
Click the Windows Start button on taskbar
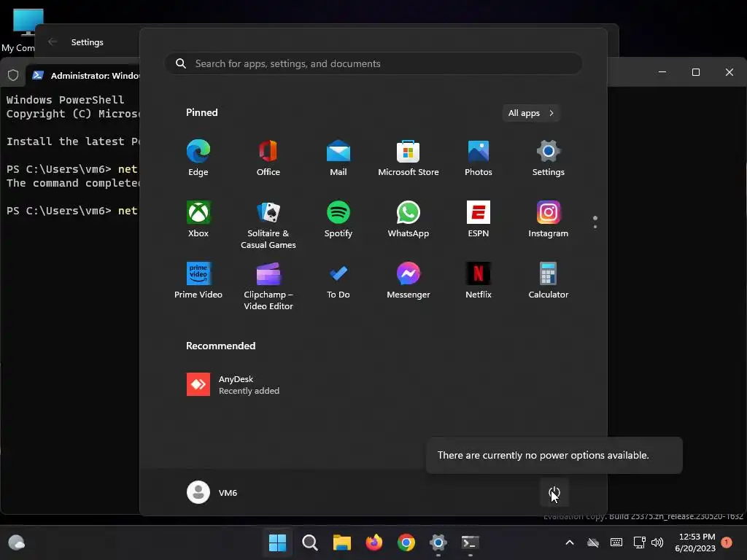click(x=277, y=542)
